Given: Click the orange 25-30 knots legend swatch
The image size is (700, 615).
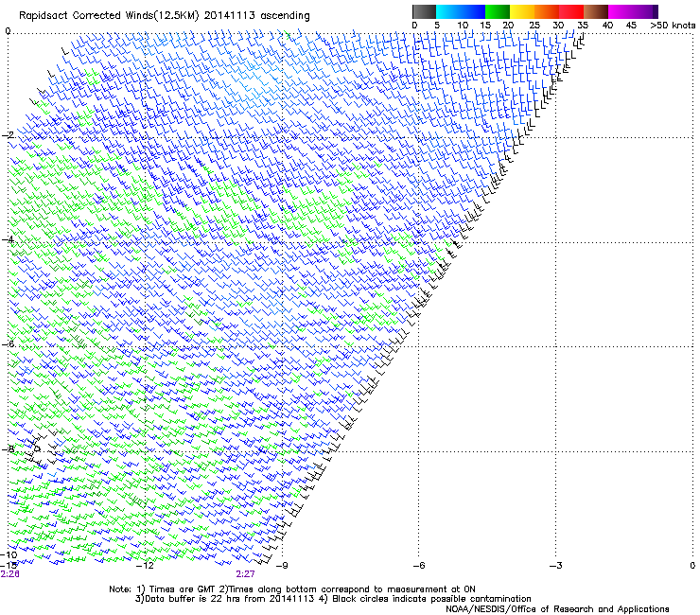Looking at the screenshot, I should click(x=547, y=11).
